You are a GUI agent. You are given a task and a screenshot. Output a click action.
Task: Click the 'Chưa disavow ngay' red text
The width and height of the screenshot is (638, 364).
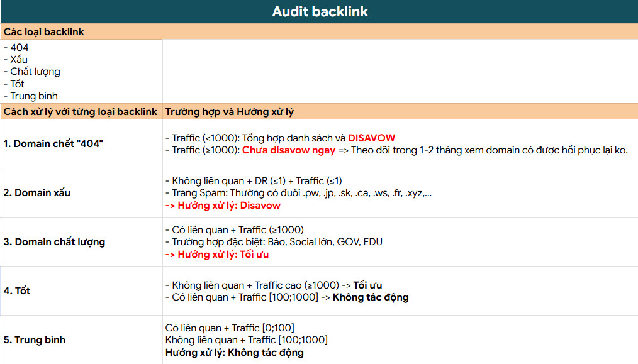point(289,150)
